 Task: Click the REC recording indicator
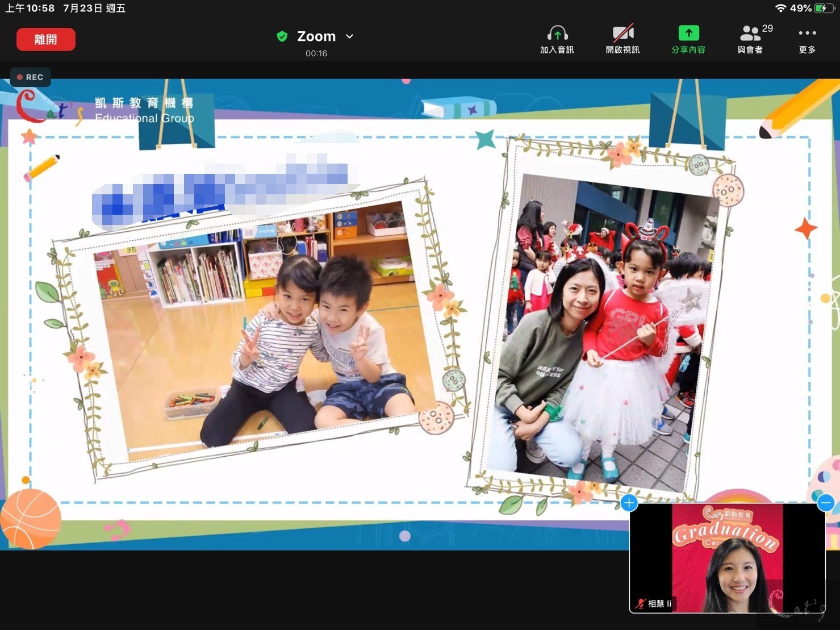31,77
